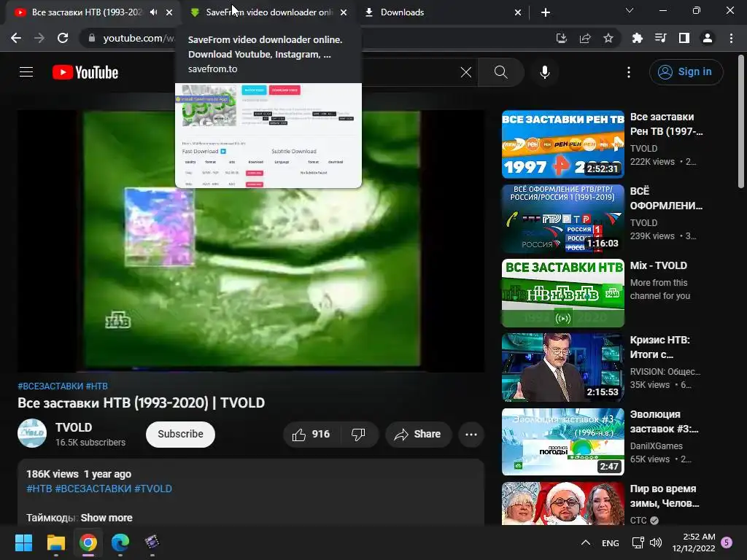
Task: Close the Downloads tab
Action: 518,12
